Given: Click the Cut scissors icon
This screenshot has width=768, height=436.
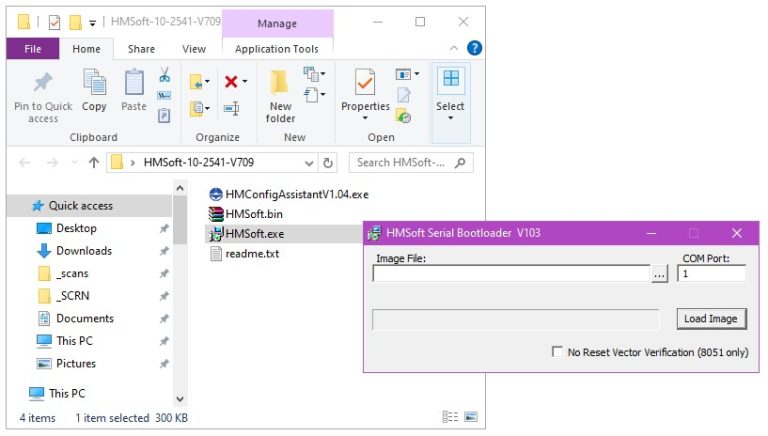Looking at the screenshot, I should (x=164, y=75).
